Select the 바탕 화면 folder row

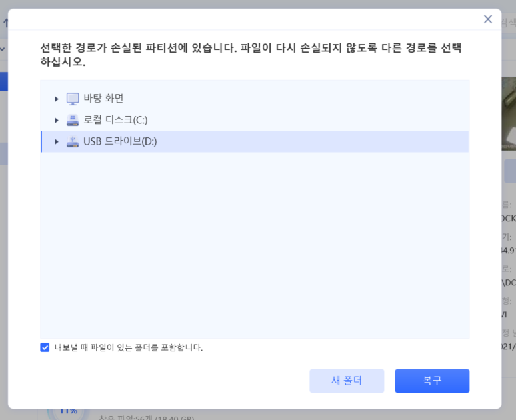click(255, 99)
